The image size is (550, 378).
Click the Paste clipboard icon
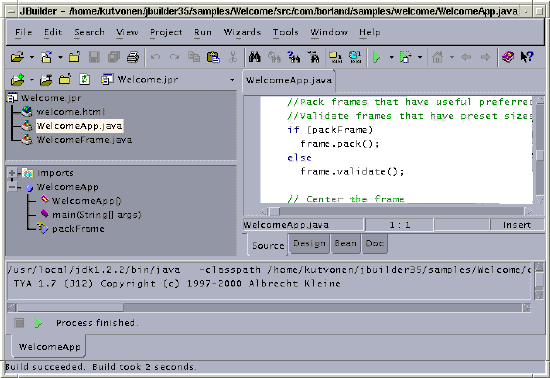click(213, 57)
